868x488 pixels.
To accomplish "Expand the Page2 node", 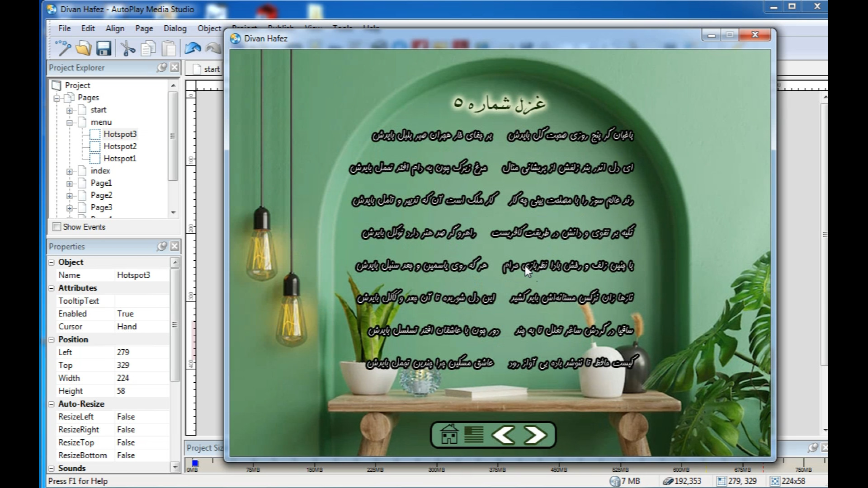I will (x=69, y=195).
